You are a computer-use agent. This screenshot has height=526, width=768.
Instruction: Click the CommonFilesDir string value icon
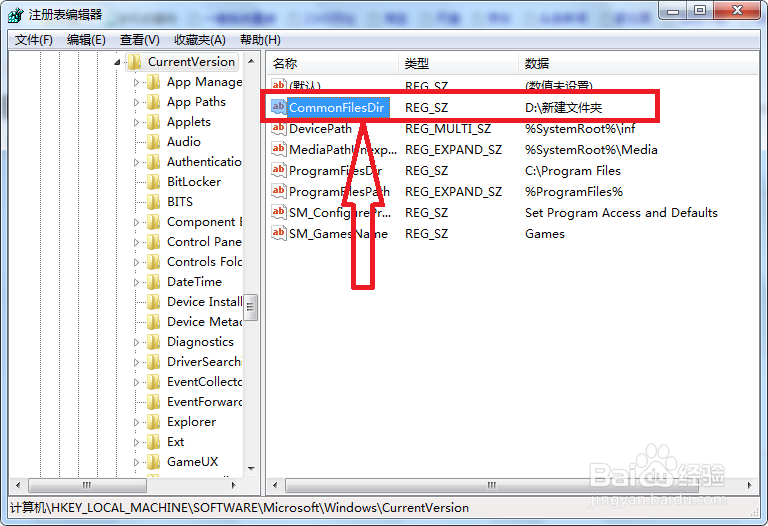coord(279,107)
